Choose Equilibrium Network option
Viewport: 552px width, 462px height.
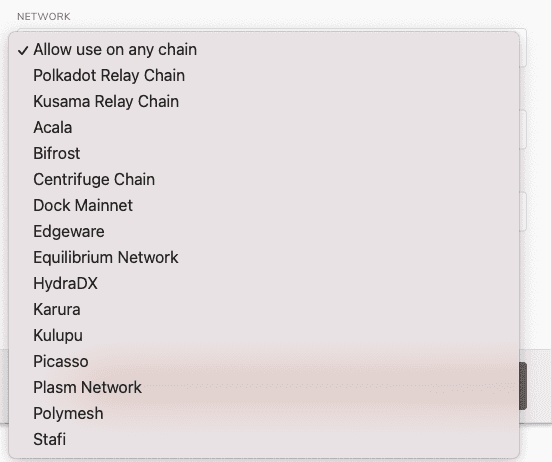[x=264, y=258]
